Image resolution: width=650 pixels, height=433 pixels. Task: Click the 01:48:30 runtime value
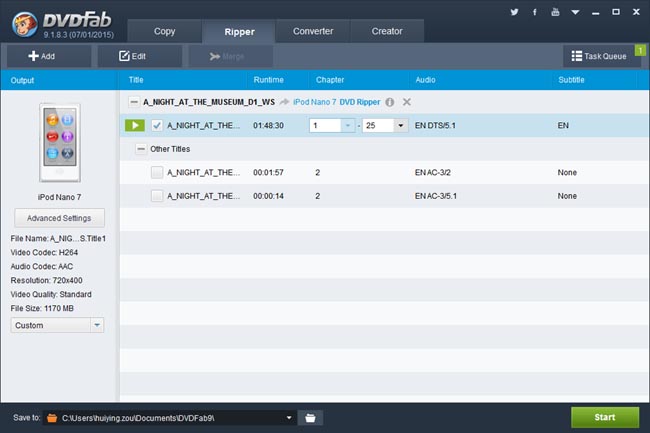[268, 126]
